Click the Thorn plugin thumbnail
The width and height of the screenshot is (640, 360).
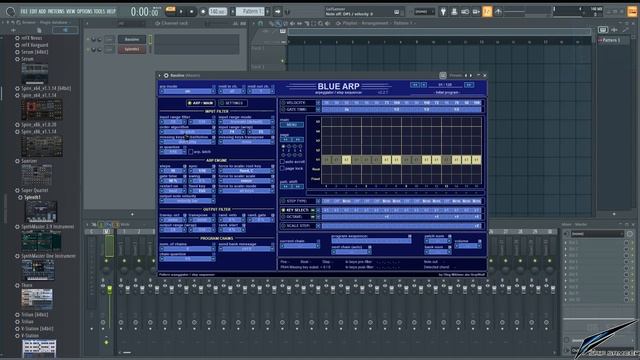coord(37,299)
